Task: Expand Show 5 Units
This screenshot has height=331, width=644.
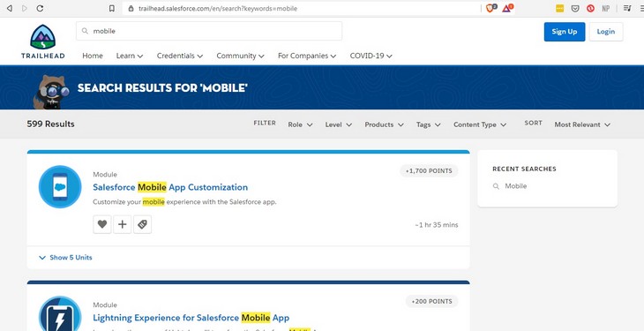Action: click(65, 258)
